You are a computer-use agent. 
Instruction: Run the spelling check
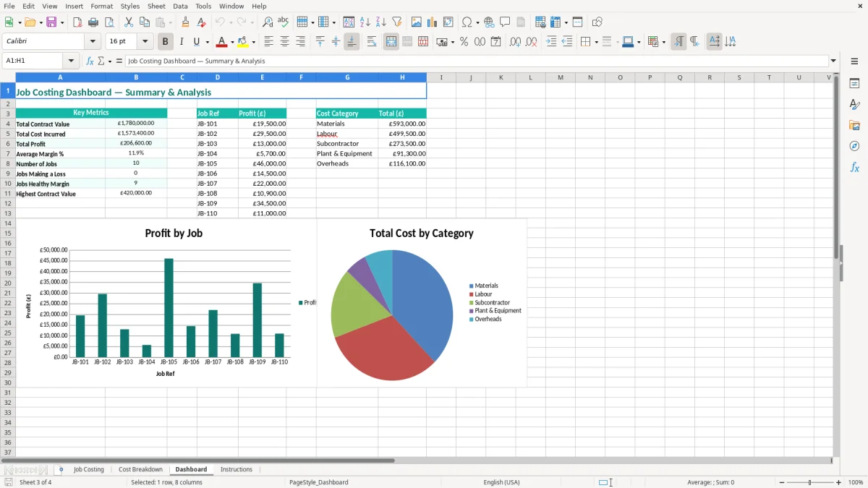pos(284,22)
